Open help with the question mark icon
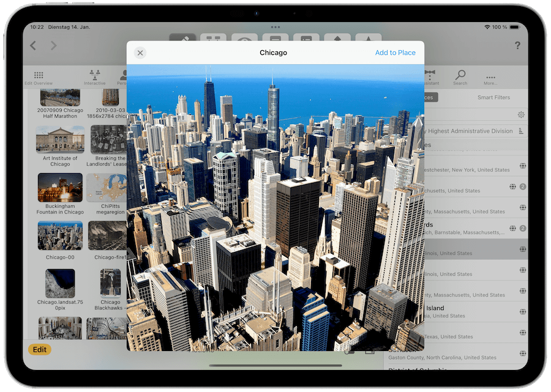 coord(517,45)
